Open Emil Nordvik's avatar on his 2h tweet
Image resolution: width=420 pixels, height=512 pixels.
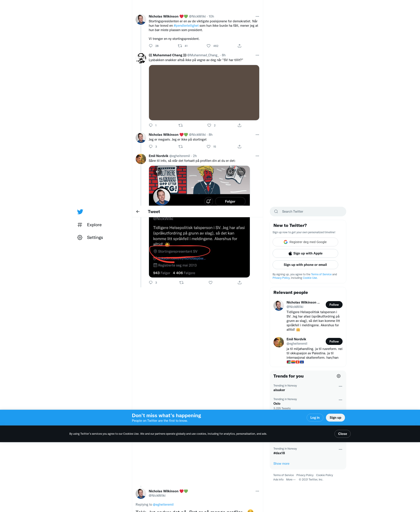(x=141, y=159)
